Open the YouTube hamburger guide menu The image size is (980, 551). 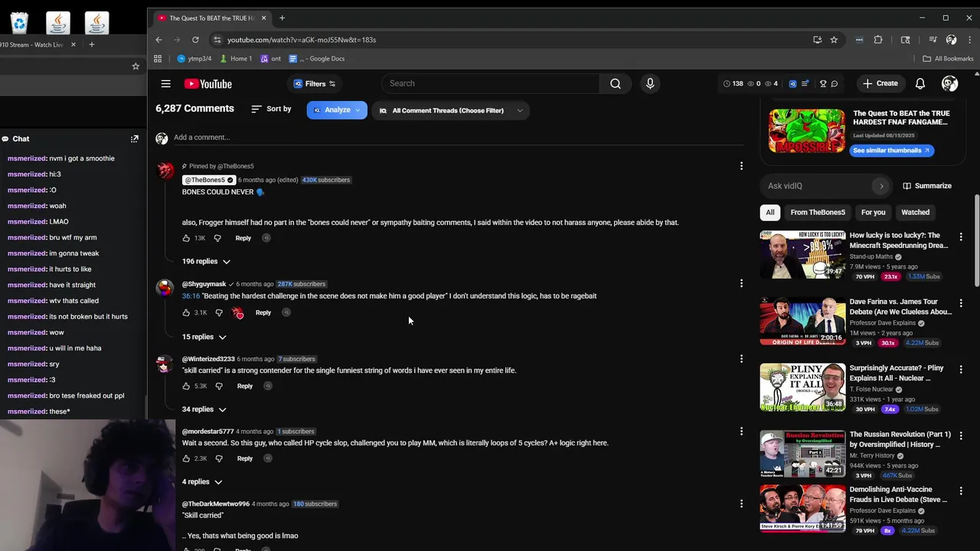(x=165, y=83)
